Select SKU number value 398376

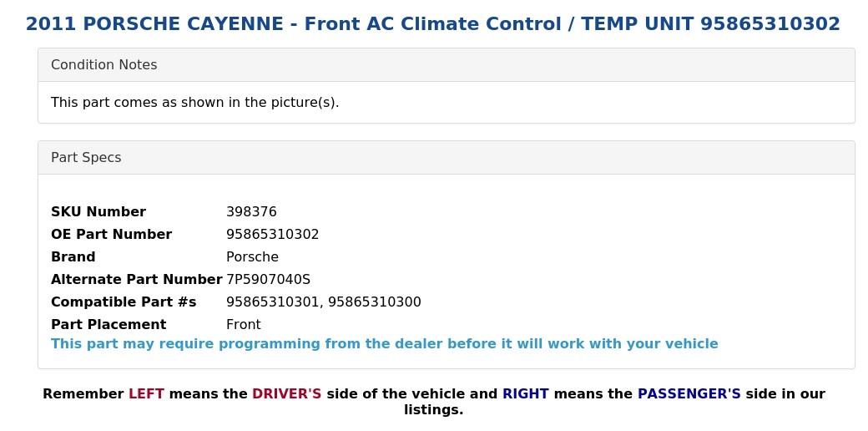251,211
